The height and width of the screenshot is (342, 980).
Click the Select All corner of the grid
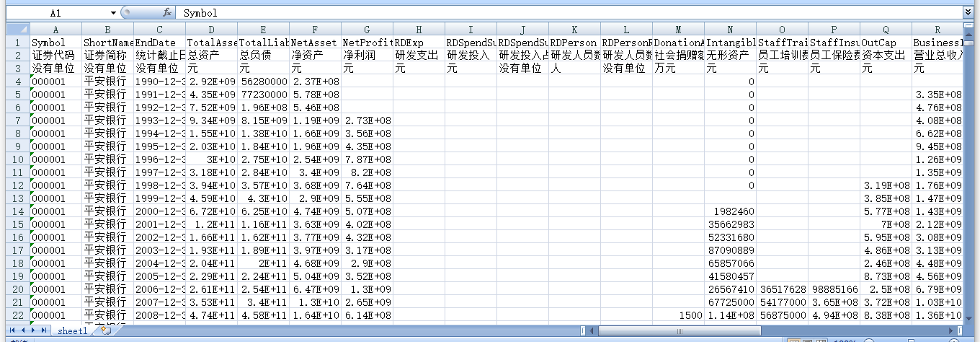click(17, 30)
